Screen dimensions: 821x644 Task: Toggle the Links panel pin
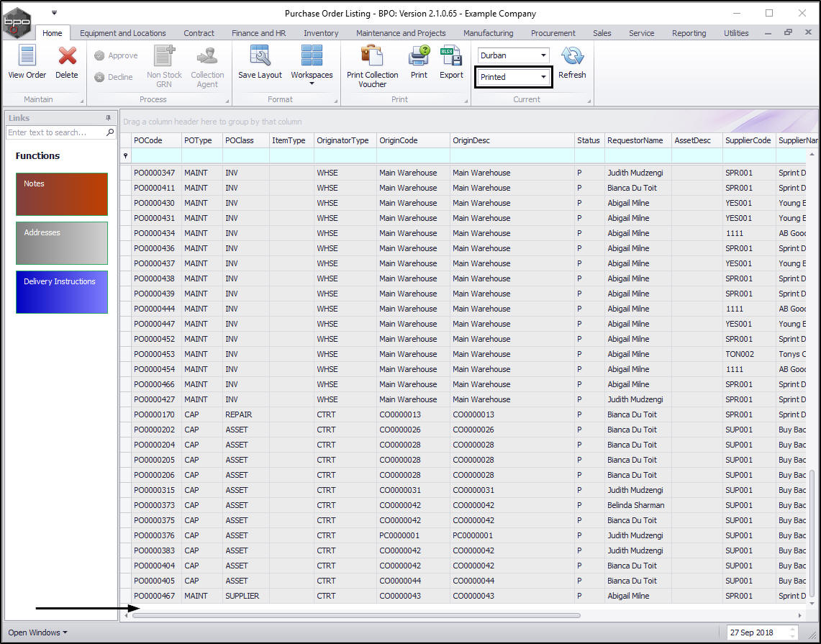(x=109, y=118)
